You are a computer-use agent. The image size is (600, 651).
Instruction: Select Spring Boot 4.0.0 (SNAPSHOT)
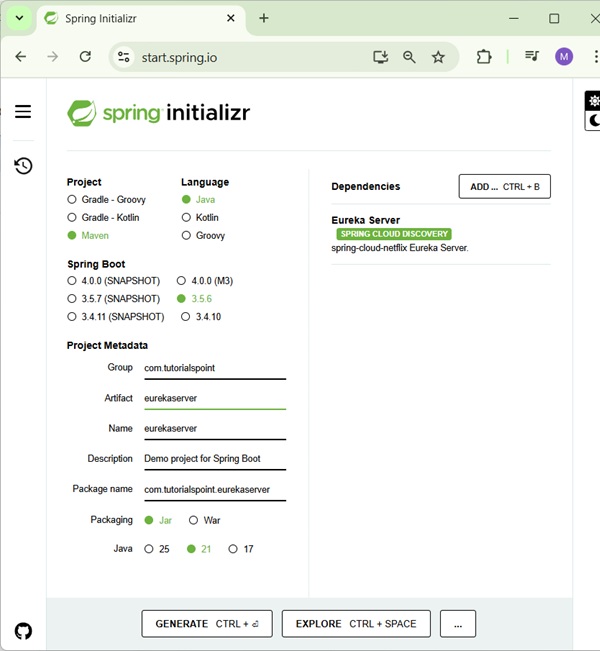click(113, 281)
